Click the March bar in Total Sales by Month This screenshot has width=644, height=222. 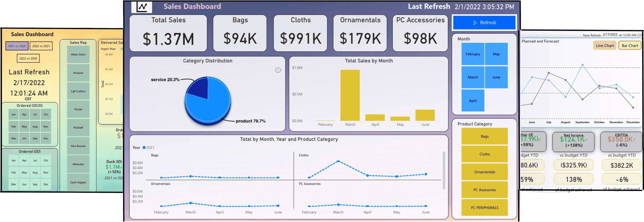point(350,95)
